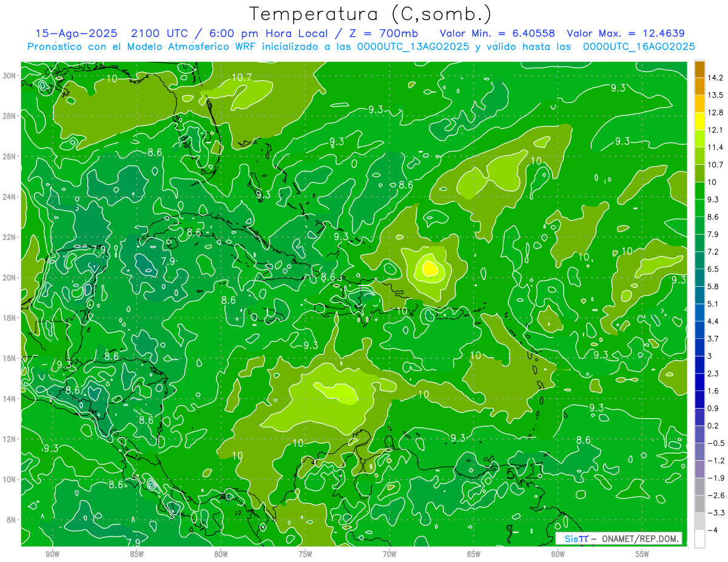Click the "6:00 pm Hora Local" text
This screenshot has width=728, height=562.
[x=268, y=33]
